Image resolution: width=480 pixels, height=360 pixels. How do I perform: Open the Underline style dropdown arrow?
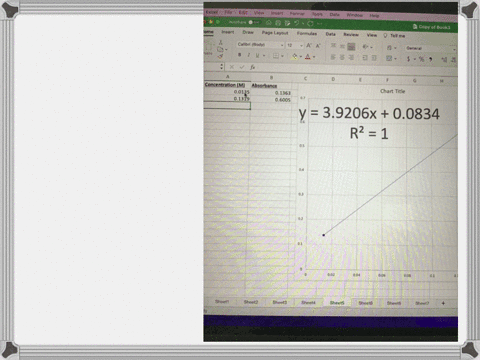click(x=264, y=56)
